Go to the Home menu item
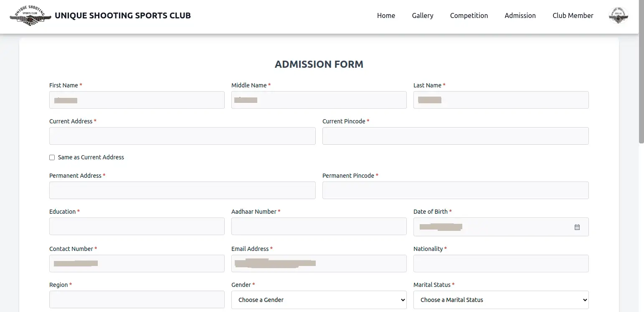 tap(386, 16)
